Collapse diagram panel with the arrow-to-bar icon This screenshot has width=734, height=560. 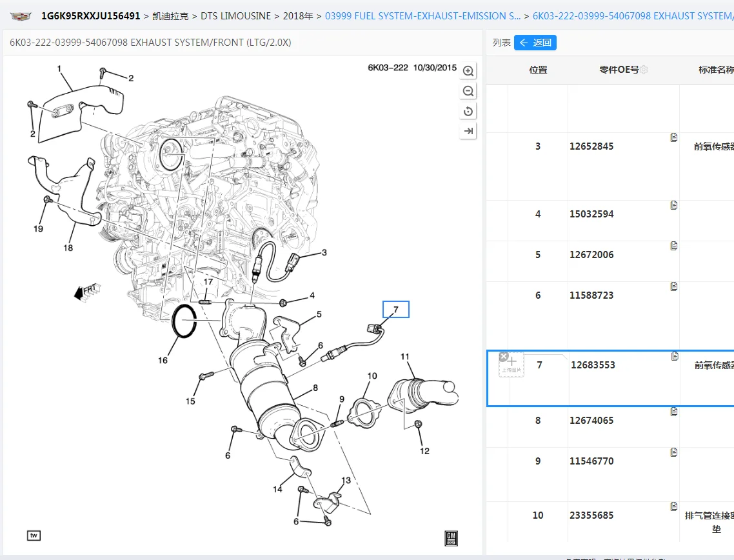pyautogui.click(x=468, y=131)
